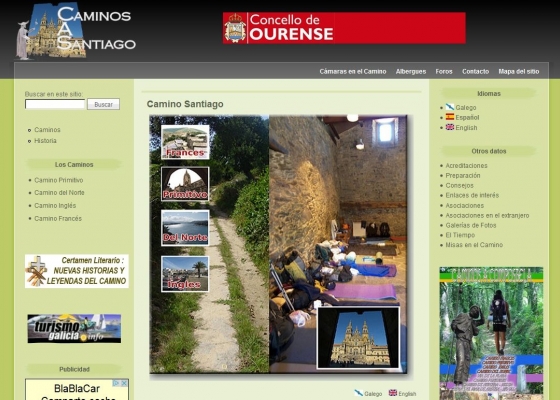This screenshot has height=400, width=560.
Task: Open Cámaras en el Camino menu
Action: click(353, 71)
